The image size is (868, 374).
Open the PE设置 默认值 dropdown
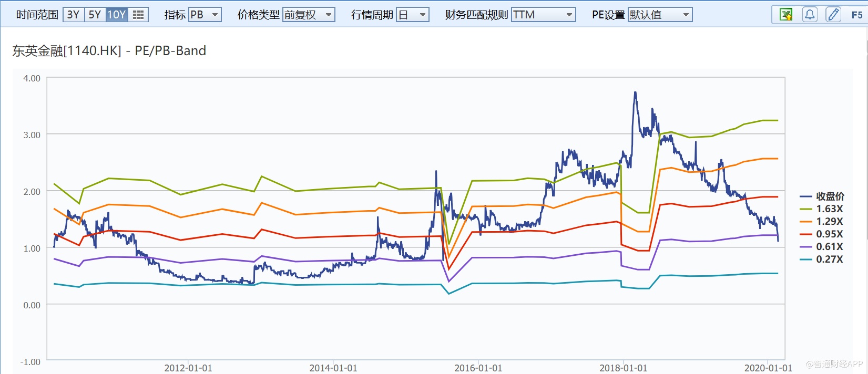660,15
